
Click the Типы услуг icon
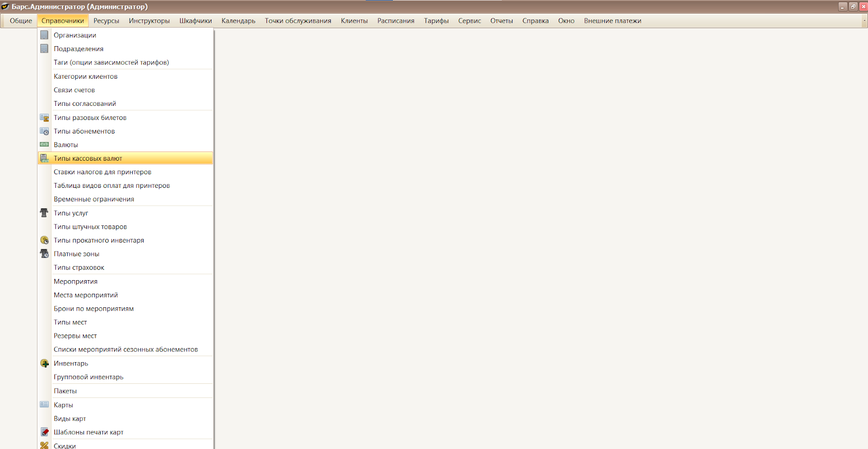pos(44,213)
